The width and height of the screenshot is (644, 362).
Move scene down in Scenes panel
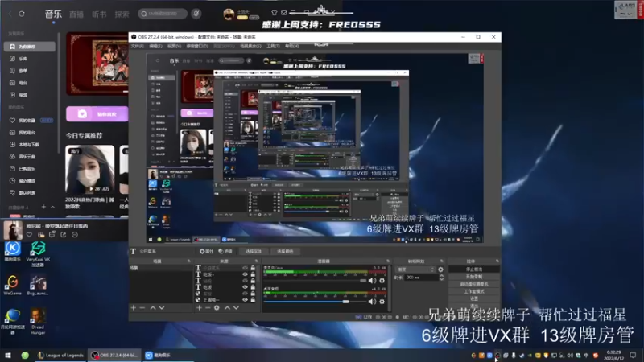(x=162, y=307)
